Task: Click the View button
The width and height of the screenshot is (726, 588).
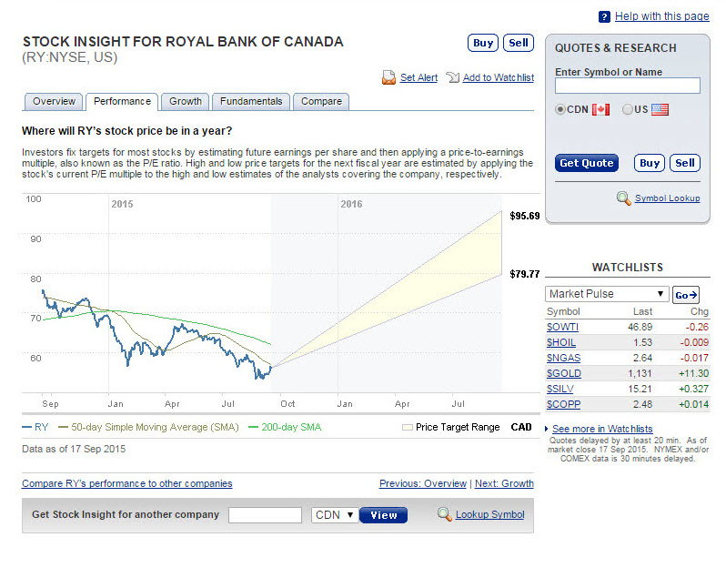Action: (x=383, y=515)
